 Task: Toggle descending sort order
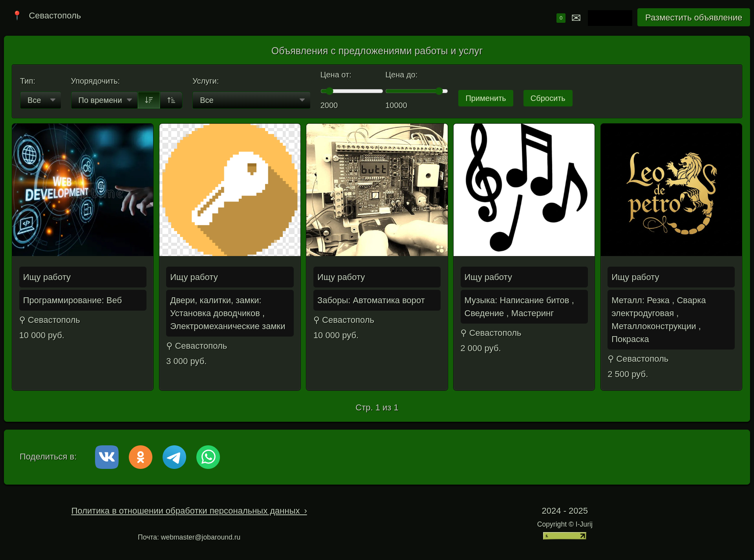[x=149, y=100]
